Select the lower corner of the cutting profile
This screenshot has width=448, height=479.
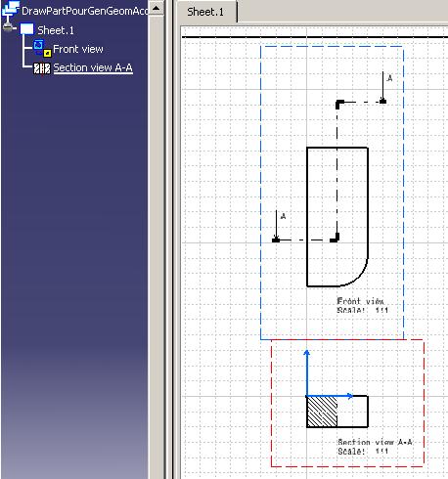pyautogui.click(x=335, y=238)
